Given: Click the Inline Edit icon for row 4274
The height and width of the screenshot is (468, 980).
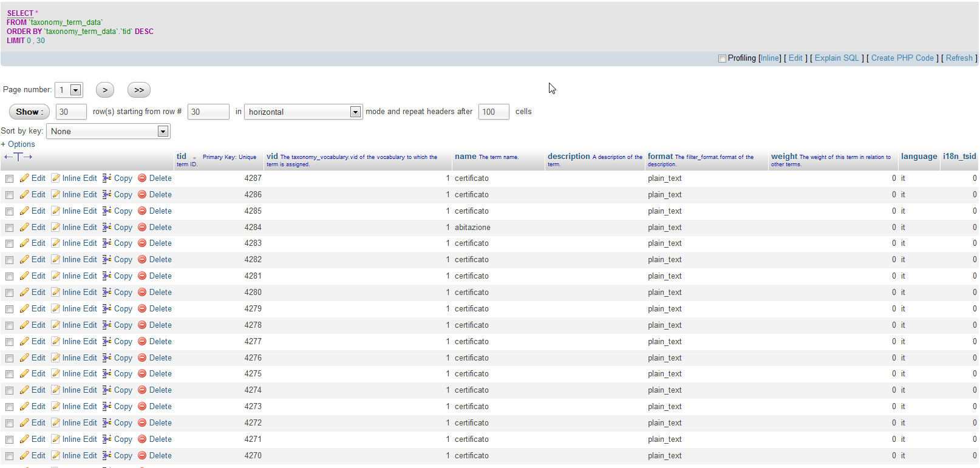Looking at the screenshot, I should click(56, 390).
